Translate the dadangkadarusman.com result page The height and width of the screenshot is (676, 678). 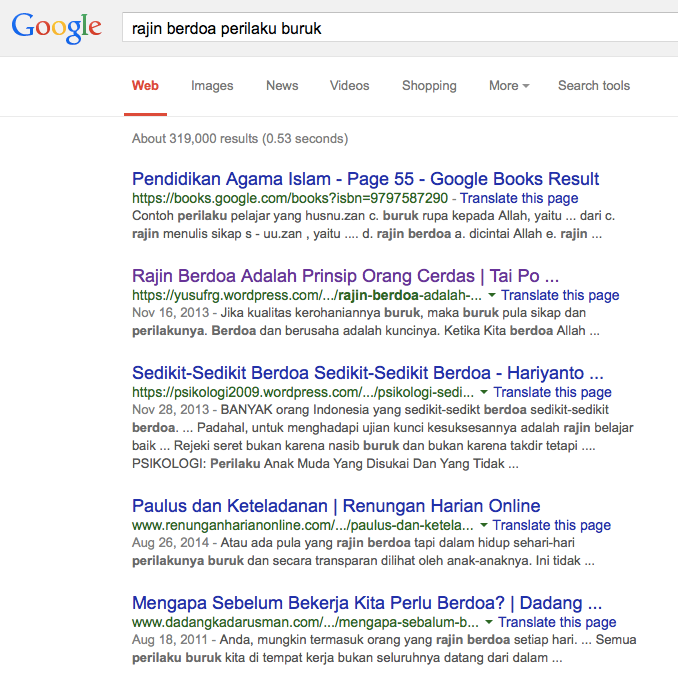click(x=557, y=622)
